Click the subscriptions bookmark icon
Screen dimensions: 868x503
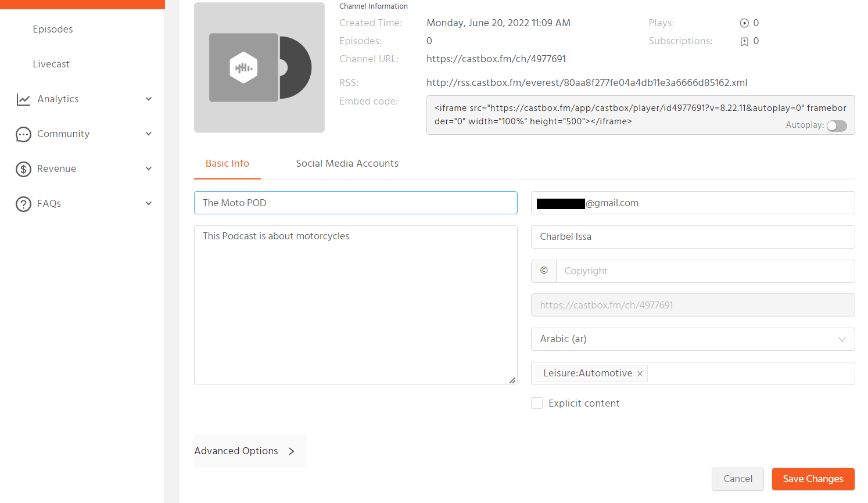coord(744,41)
